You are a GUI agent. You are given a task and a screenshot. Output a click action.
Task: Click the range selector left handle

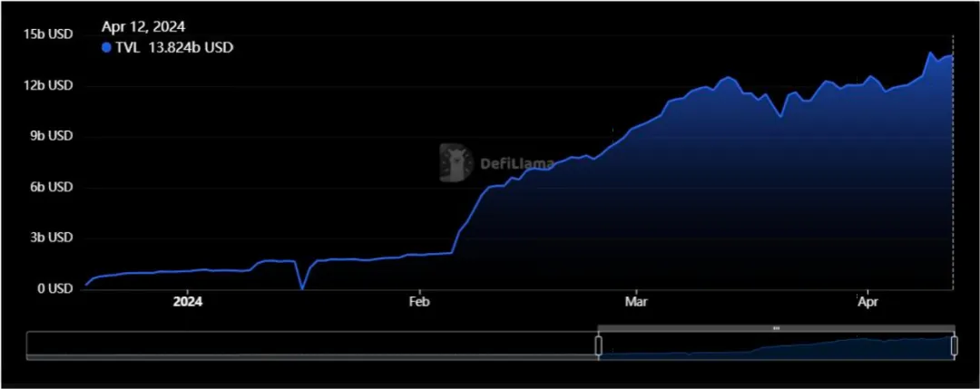click(598, 345)
